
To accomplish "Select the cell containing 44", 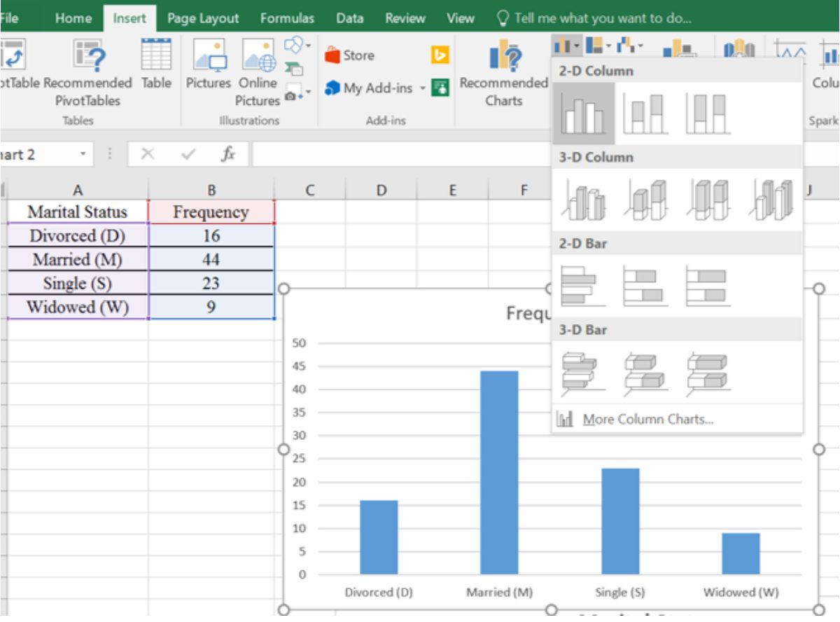I will pyautogui.click(x=211, y=260).
